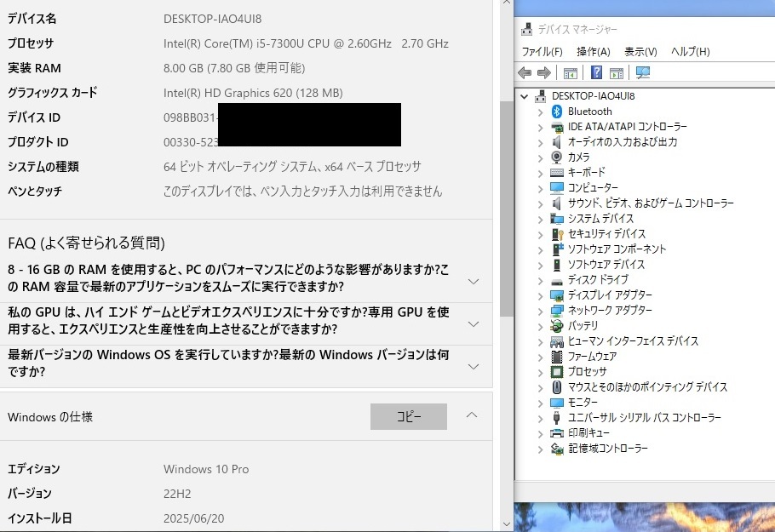Expand the ディスプレイ アダプター node
The height and width of the screenshot is (532, 775).
pos(540,296)
